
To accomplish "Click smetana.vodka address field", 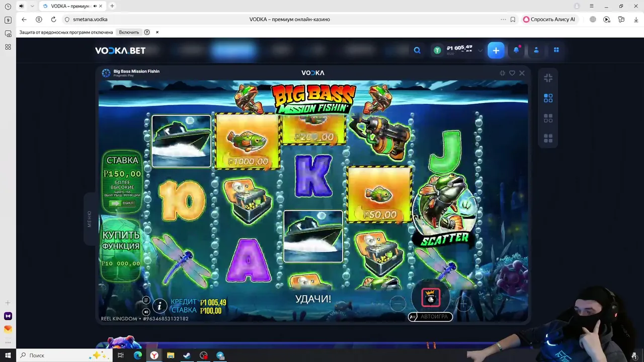I will pyautogui.click(x=91, y=20).
